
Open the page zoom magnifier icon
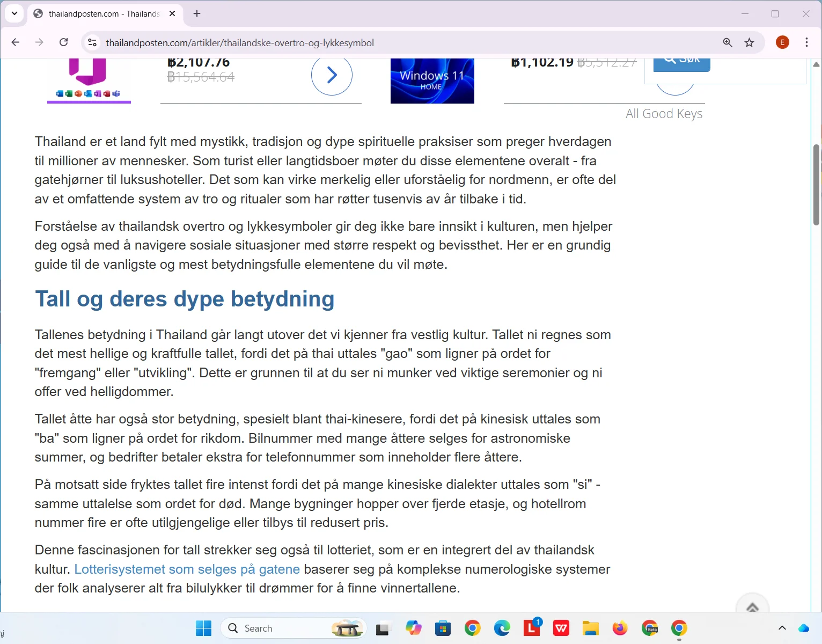point(727,42)
